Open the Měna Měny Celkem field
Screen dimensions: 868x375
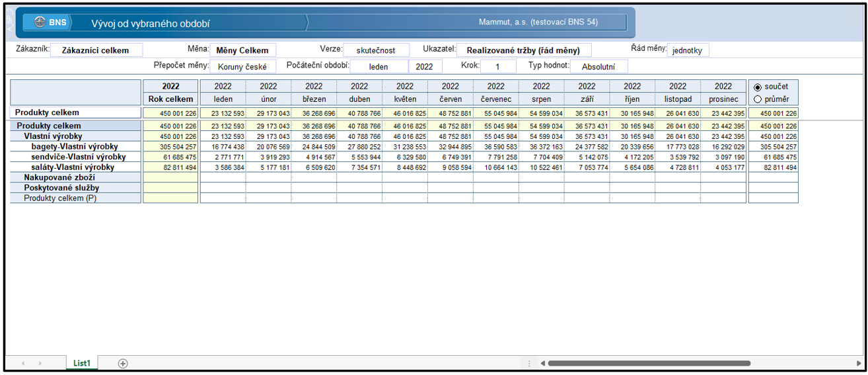[243, 50]
